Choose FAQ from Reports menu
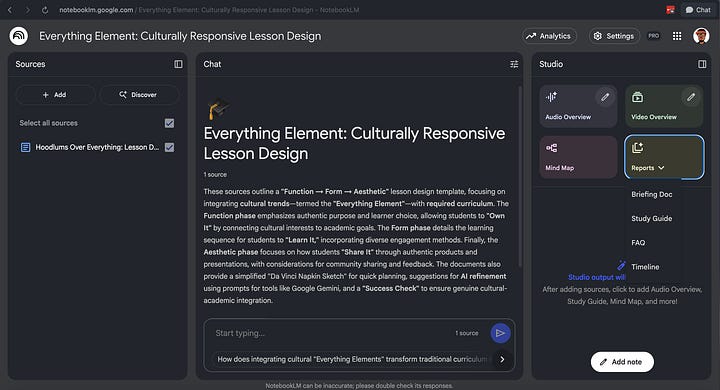This screenshot has height=390, width=720. point(638,243)
